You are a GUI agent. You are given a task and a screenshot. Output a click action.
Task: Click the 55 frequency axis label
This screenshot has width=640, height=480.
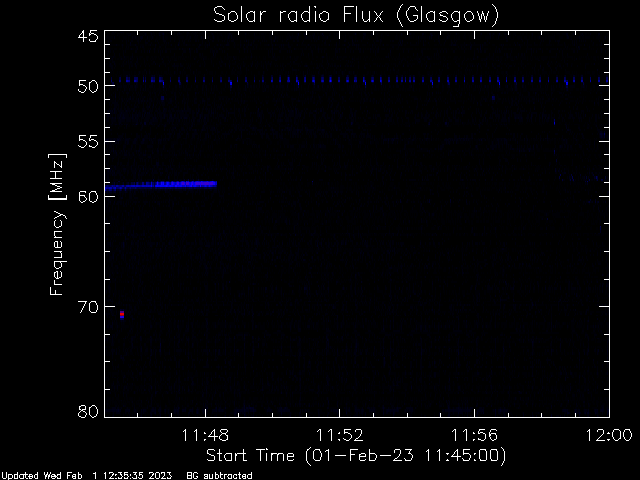tap(88, 142)
